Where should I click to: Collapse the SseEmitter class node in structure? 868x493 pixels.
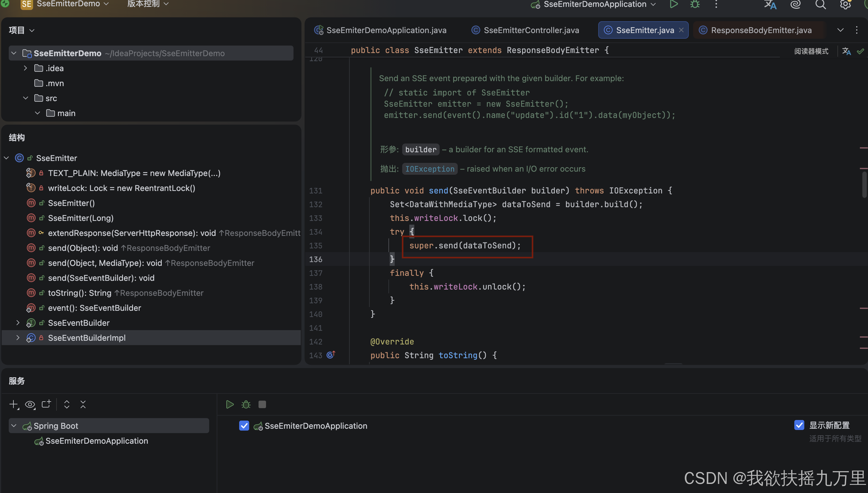7,158
